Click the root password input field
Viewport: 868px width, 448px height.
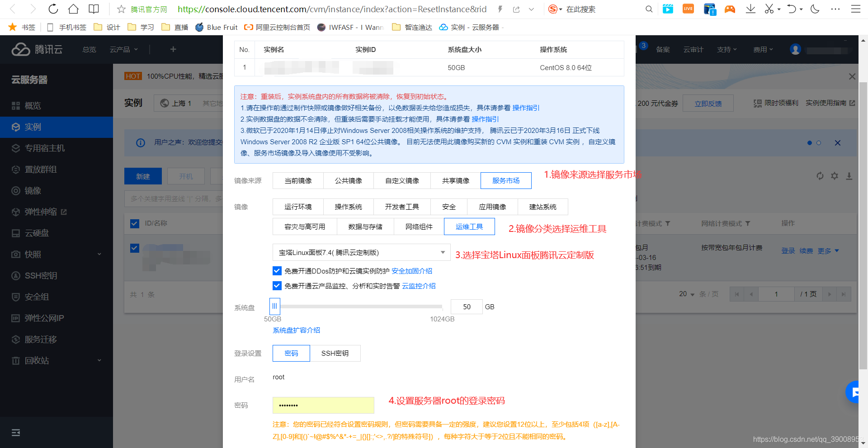pyautogui.click(x=323, y=405)
